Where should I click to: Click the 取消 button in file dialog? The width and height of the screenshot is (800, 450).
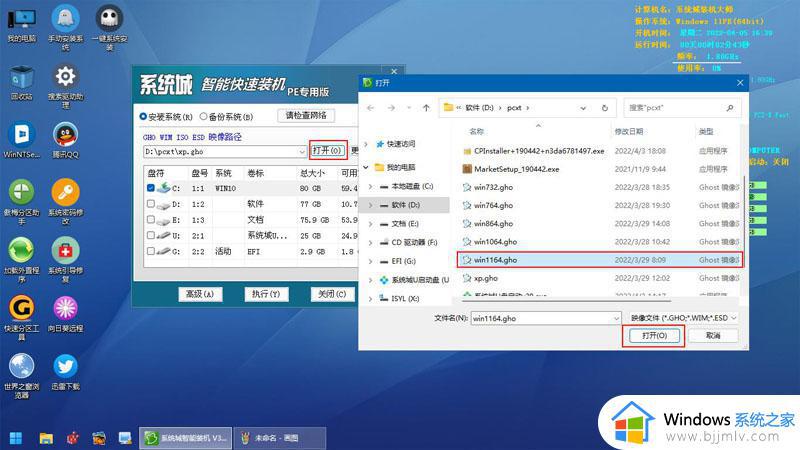[713, 336]
